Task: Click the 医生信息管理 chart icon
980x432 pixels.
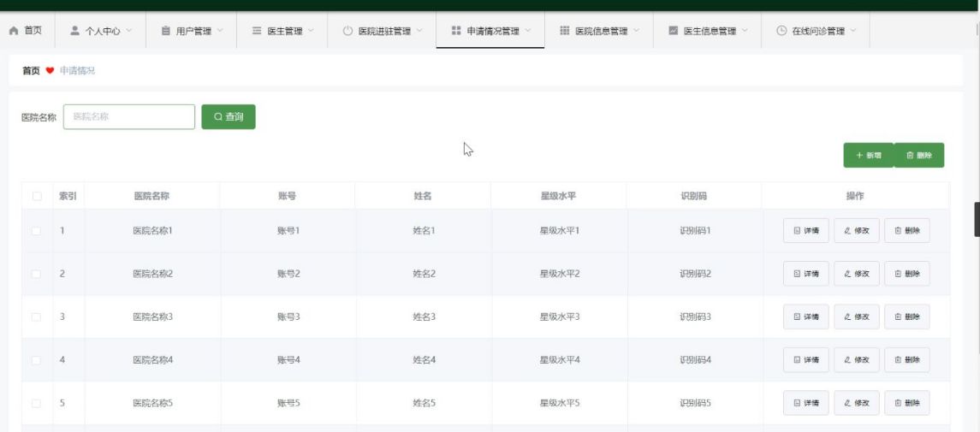Action: [x=673, y=31]
